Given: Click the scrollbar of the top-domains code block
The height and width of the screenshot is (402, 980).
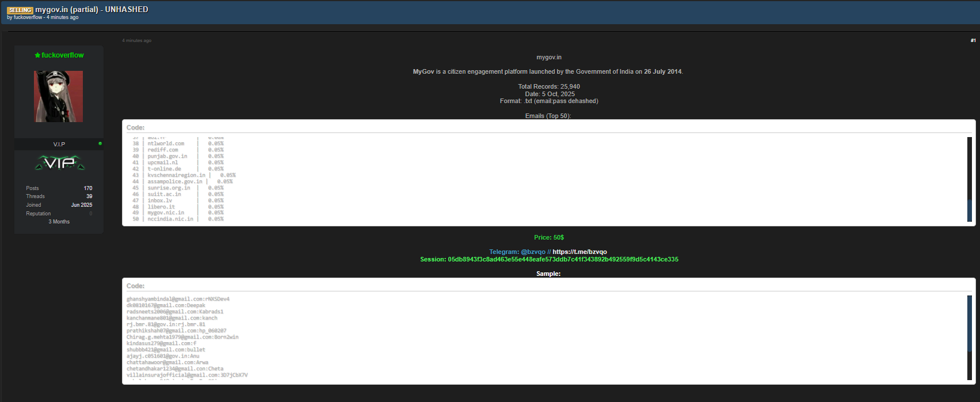Looking at the screenshot, I should [970, 179].
